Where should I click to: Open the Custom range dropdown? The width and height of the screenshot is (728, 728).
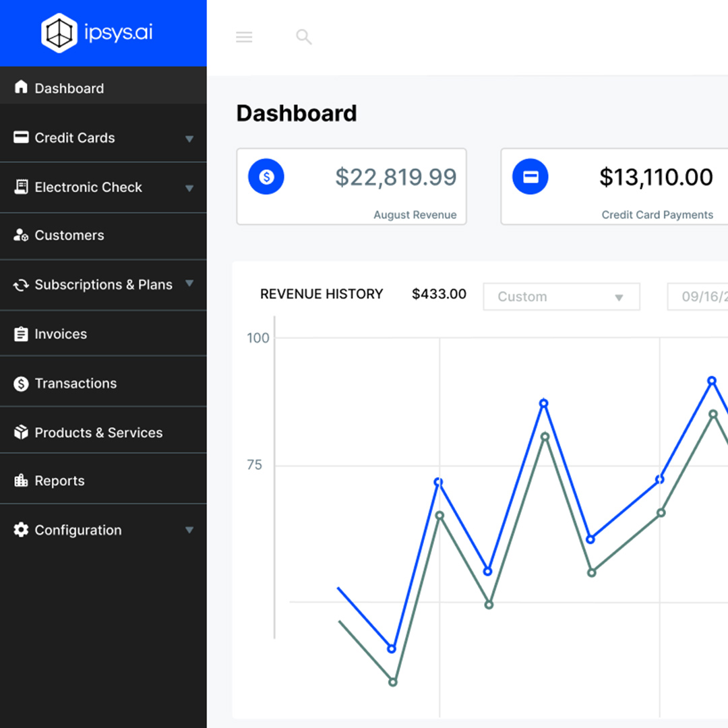click(x=562, y=297)
